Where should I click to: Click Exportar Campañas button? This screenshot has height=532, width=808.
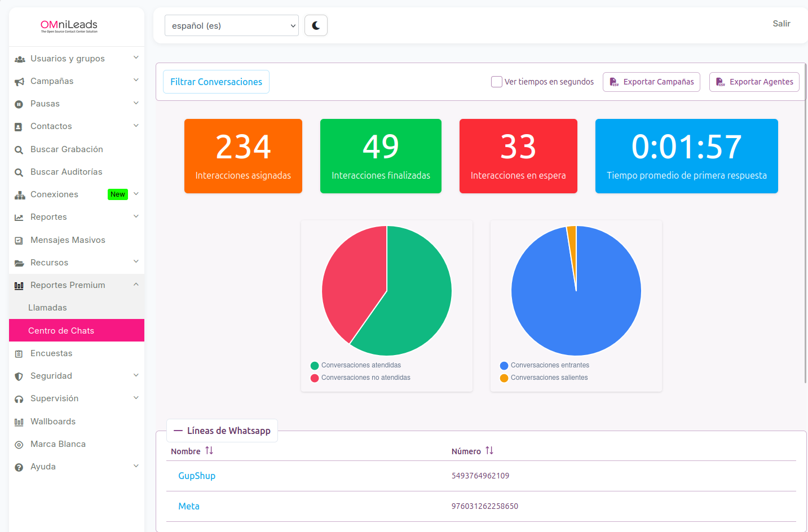(x=651, y=82)
